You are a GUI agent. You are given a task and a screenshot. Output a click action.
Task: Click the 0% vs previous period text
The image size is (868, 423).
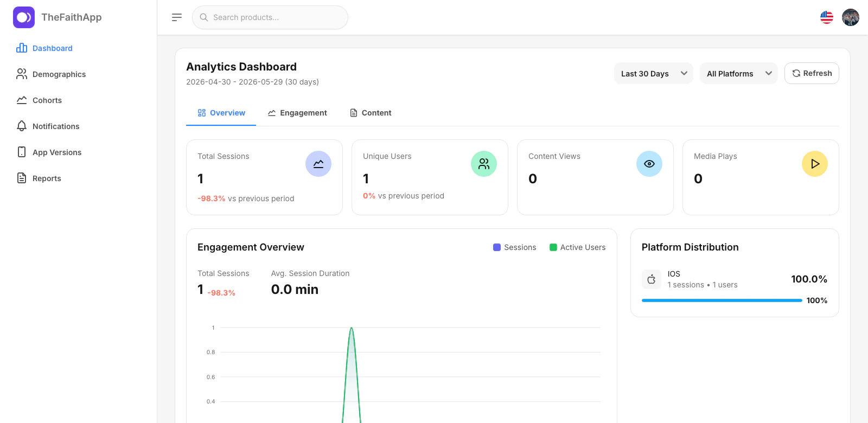[x=404, y=196]
